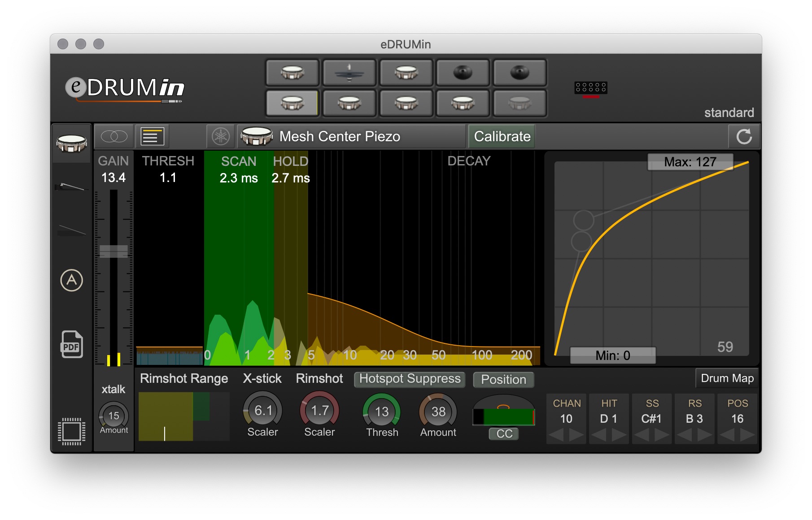812x520 pixels.
Task: Open the drum pad sidebar tab
Action: click(x=72, y=143)
